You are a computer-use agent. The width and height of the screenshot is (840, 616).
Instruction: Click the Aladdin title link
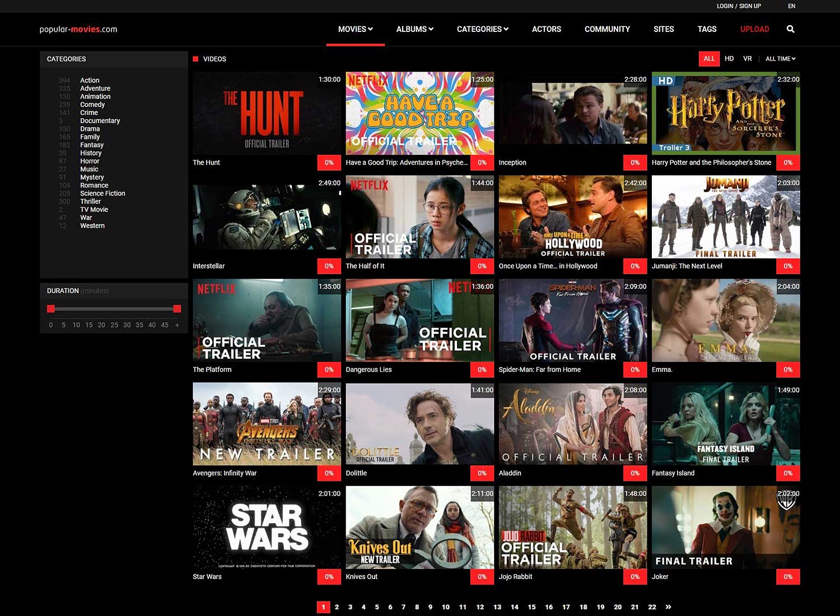pos(510,473)
